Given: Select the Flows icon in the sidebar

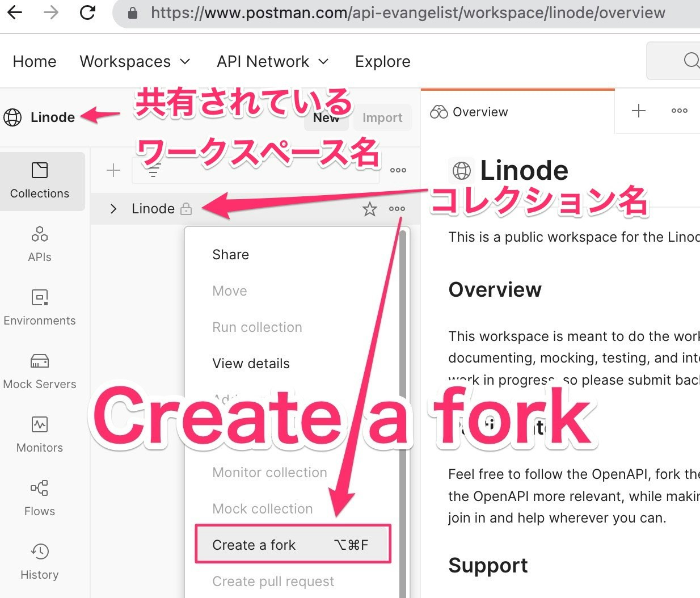Looking at the screenshot, I should coord(39,496).
